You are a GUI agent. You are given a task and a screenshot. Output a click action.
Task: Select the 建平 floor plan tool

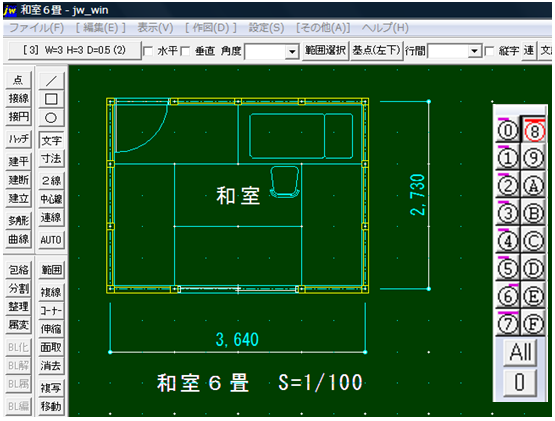point(18,161)
